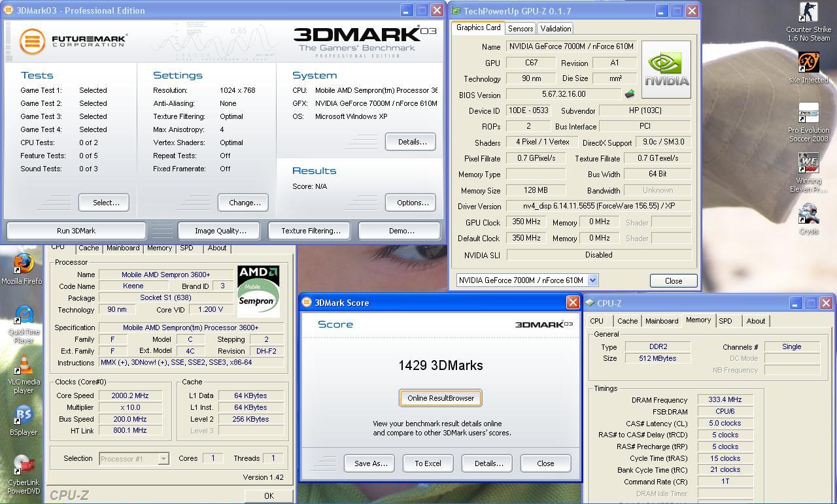
Task: Click Run 3DMark button
Action: point(76,231)
